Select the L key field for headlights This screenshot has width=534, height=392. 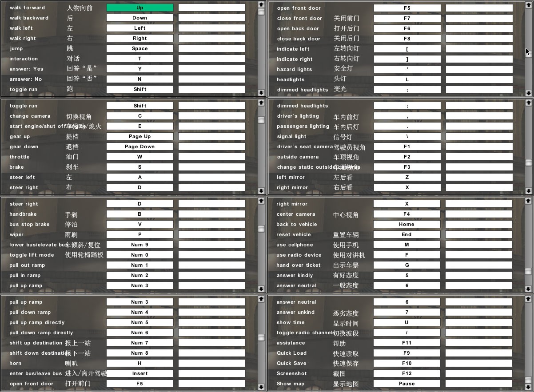click(x=407, y=79)
